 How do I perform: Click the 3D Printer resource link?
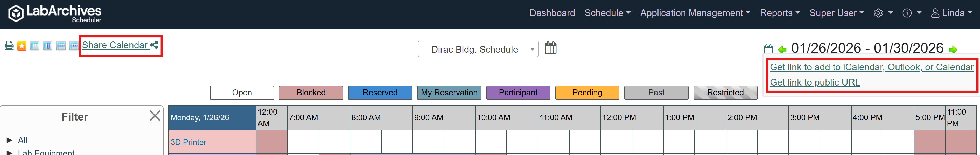tap(188, 142)
